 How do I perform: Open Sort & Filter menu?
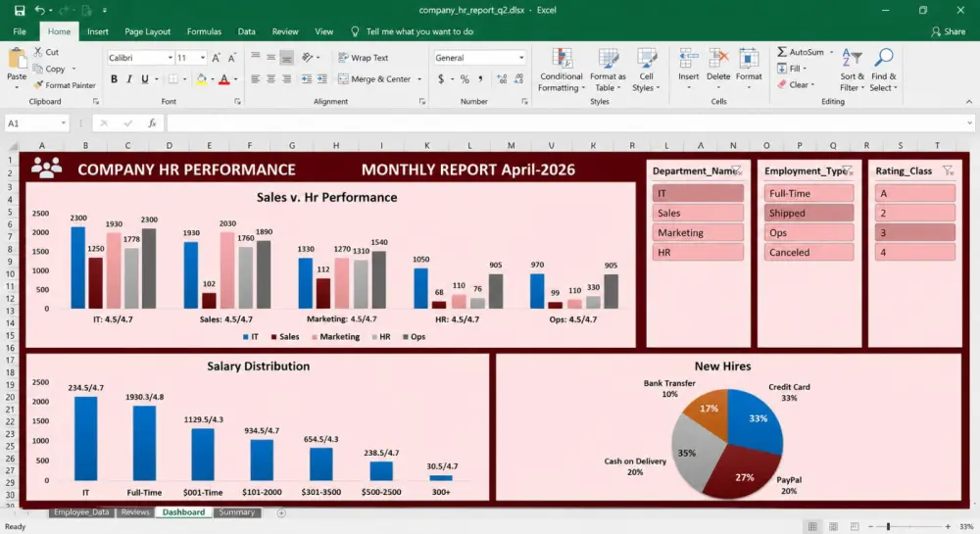pyautogui.click(x=852, y=70)
